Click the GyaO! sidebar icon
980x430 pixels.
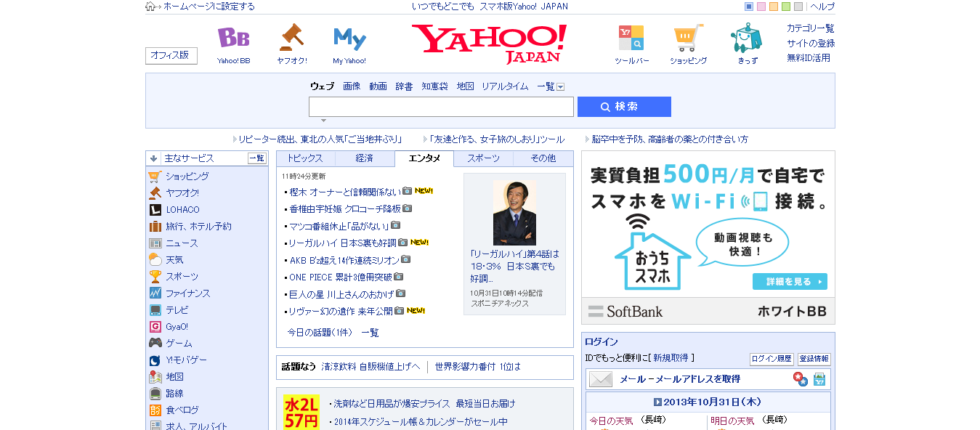[x=155, y=327]
